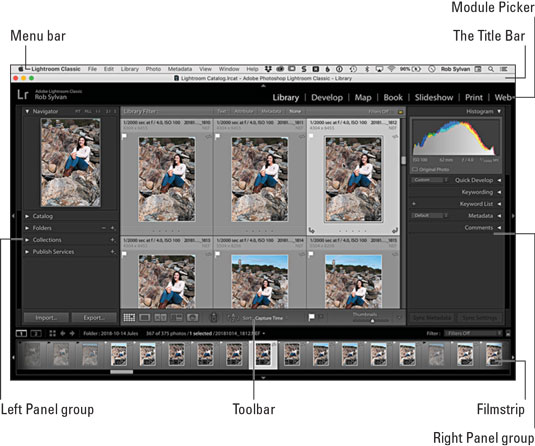
Task: Open Spotlight search in the macOS menu bar
Action: pos(491,69)
